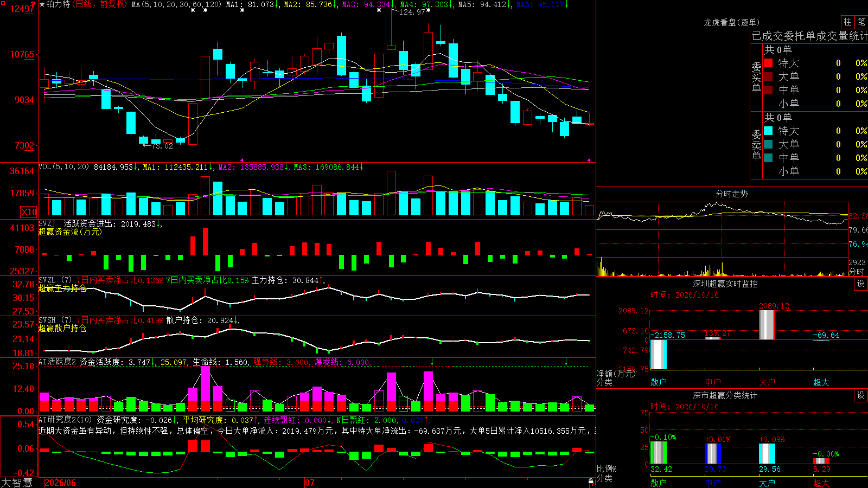Screen dimensions: 868x488
Task: Click the X10 volume scale indicator
Action: (29, 212)
